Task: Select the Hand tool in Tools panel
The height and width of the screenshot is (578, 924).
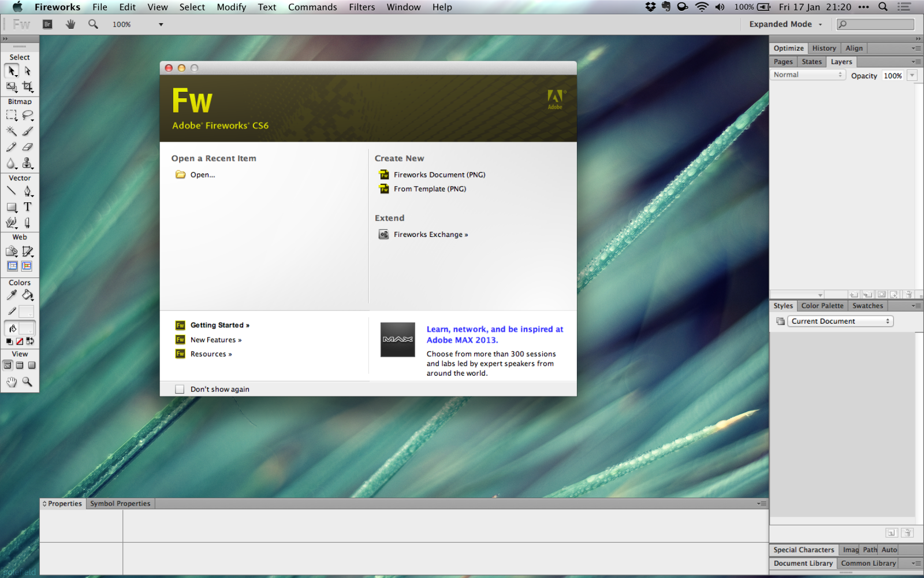Action: pos(12,382)
